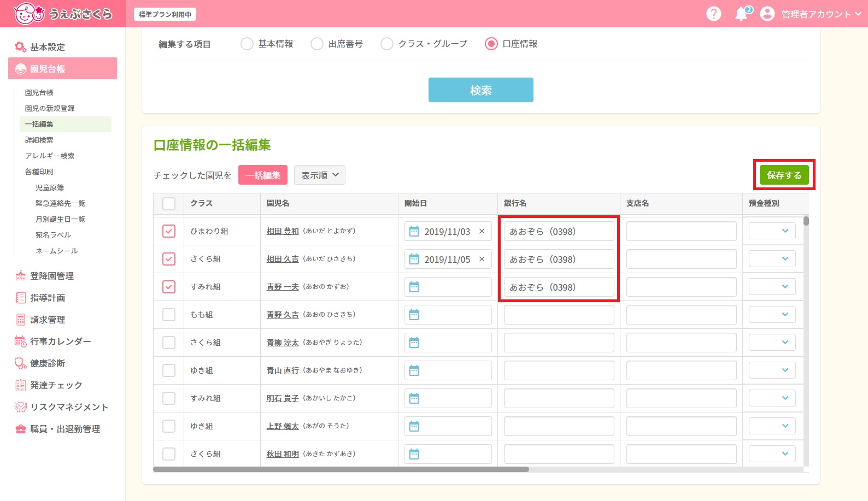Click the 請求管理 calculator icon
The width and height of the screenshot is (868, 501).
pyautogui.click(x=20, y=320)
